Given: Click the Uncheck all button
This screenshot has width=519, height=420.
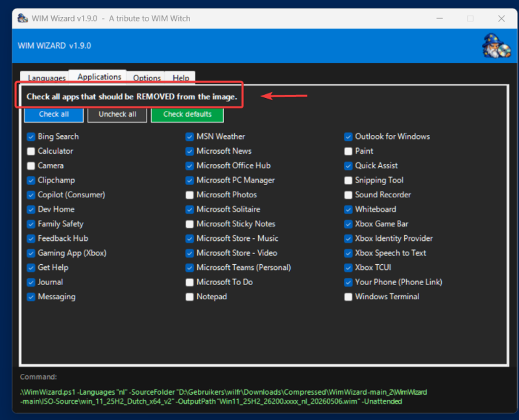Looking at the screenshot, I should click(117, 114).
